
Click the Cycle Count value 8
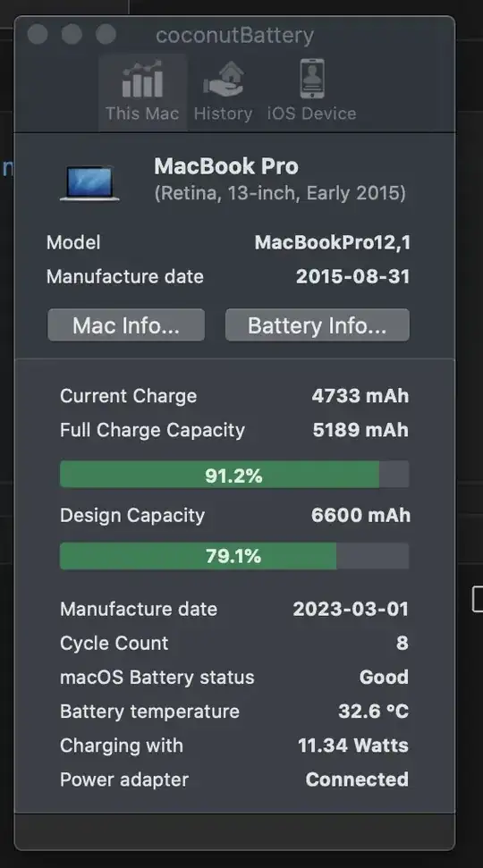(402, 644)
